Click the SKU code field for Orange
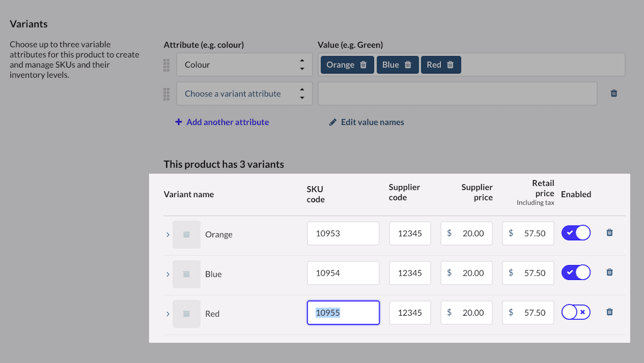This screenshot has width=644, height=363. (343, 233)
